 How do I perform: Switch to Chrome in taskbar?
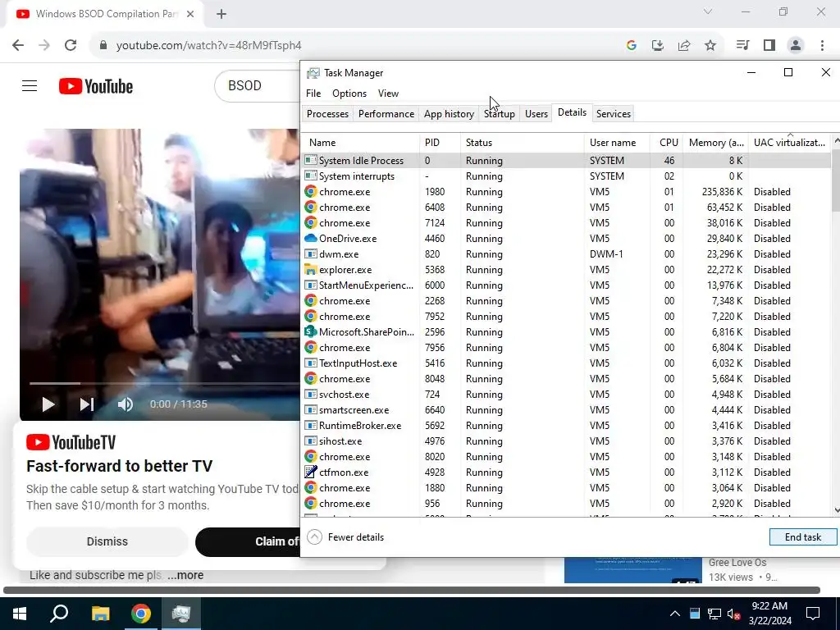[141, 614]
